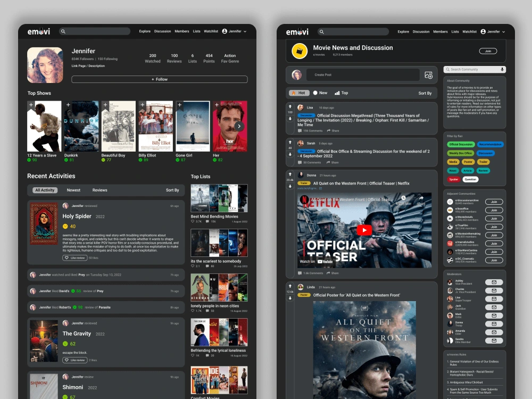Like the Holy Spider review
The width and height of the screenshot is (532, 399).
pos(74,258)
